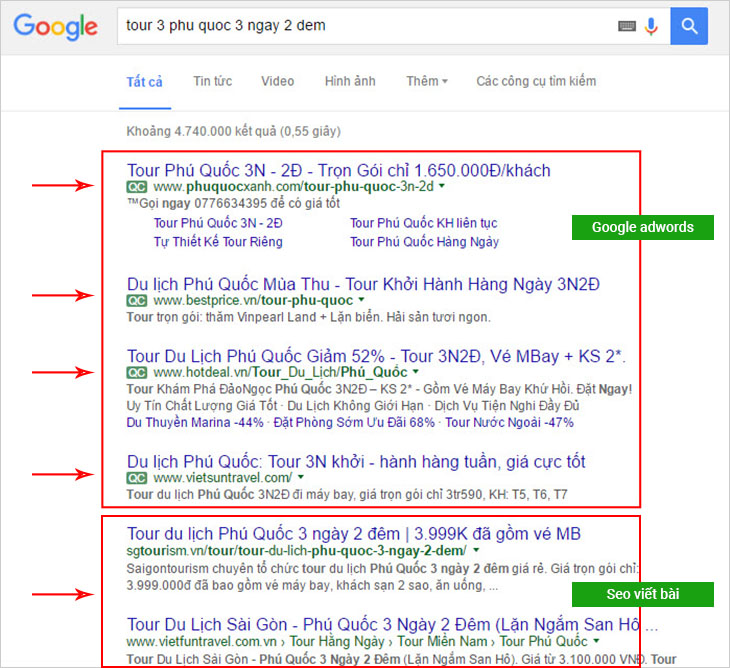Open sitelink Tour Phú Quốc Hàng Ngày

(x=425, y=242)
